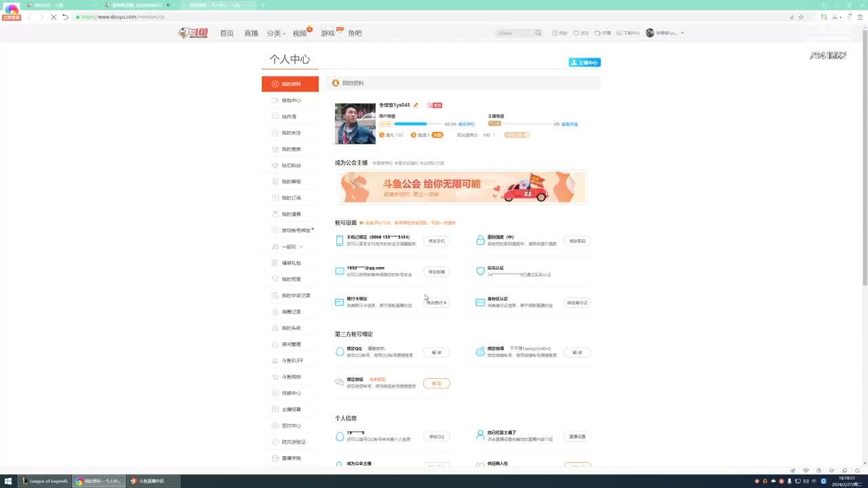
Task: Open the 直播 tab in top navigation
Action: click(x=251, y=33)
